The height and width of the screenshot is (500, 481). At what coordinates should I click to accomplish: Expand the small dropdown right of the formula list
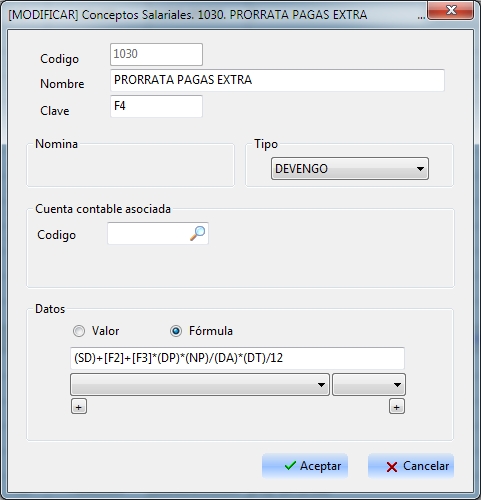(369, 385)
